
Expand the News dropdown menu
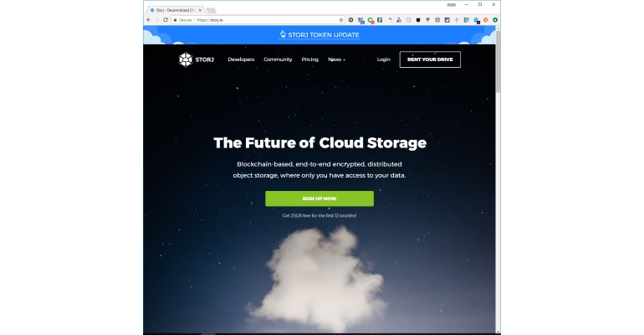336,59
